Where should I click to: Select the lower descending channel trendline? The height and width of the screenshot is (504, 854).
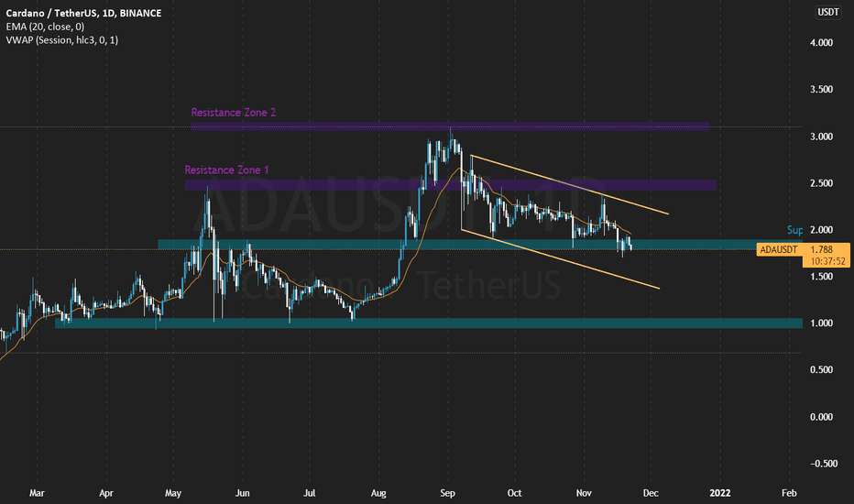coord(560,258)
